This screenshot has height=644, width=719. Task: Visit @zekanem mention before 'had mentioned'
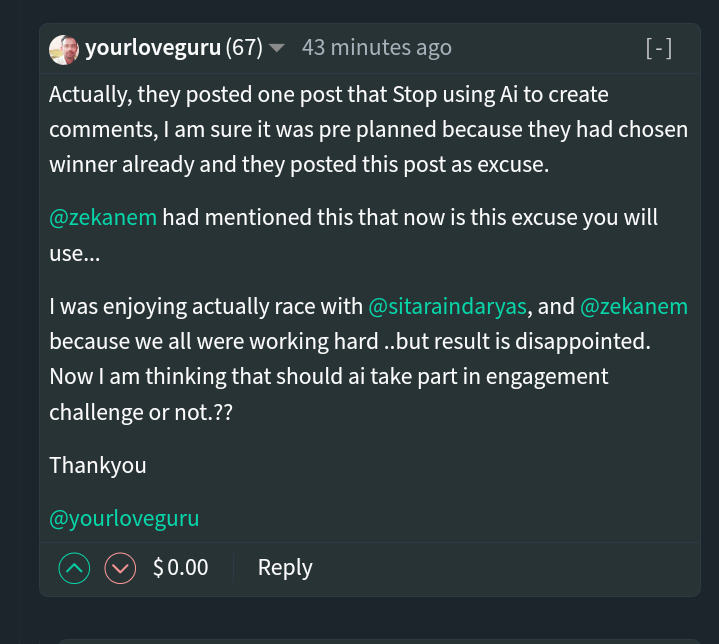[103, 217]
